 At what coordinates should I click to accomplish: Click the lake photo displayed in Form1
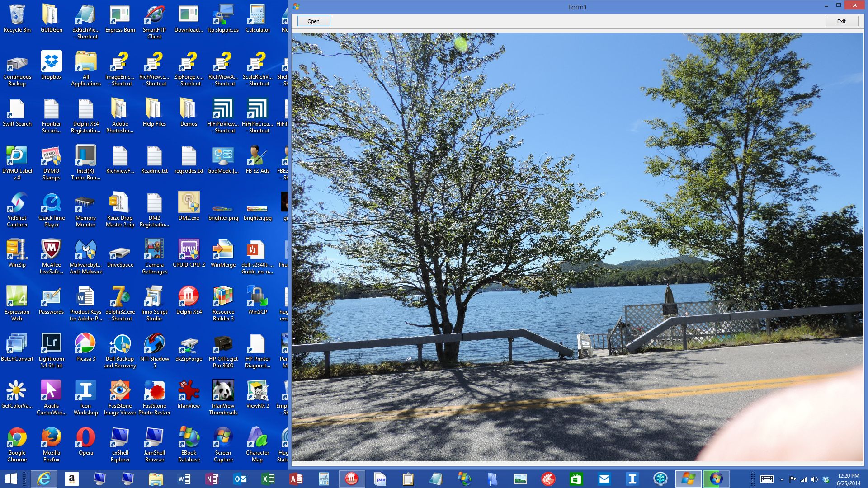point(578,247)
